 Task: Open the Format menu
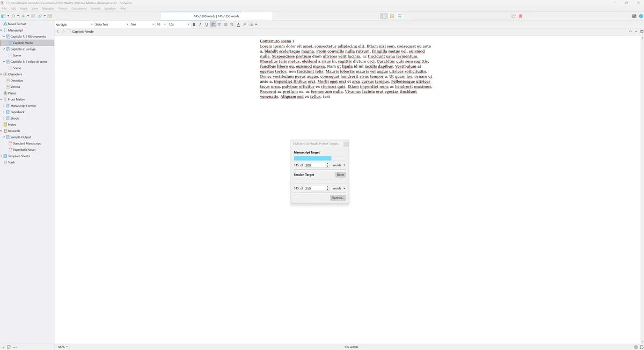pyautogui.click(x=96, y=9)
